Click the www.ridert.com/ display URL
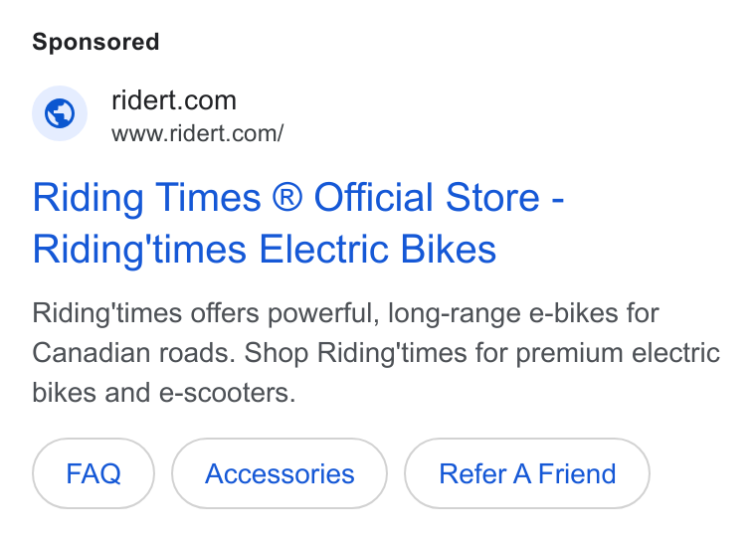756x541 pixels. tap(198, 133)
